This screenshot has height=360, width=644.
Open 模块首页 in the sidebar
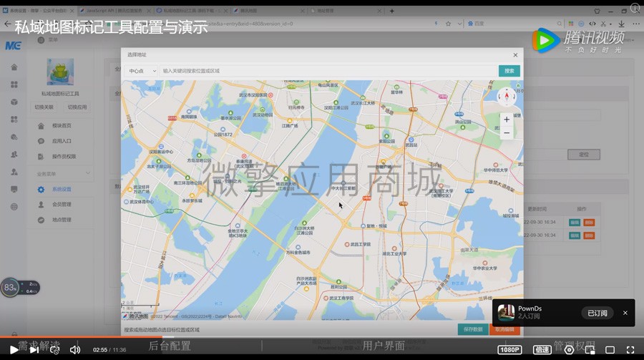coord(62,126)
